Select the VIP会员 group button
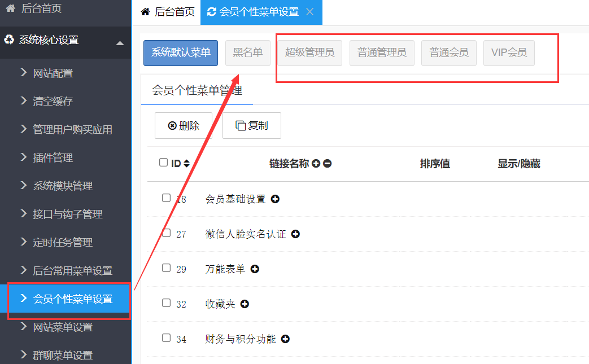The width and height of the screenshot is (589, 364). [x=509, y=53]
